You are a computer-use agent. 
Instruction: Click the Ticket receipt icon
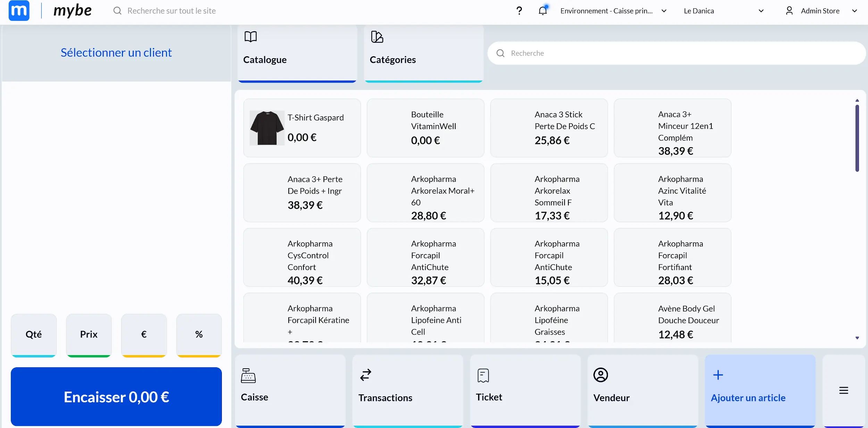(x=483, y=375)
